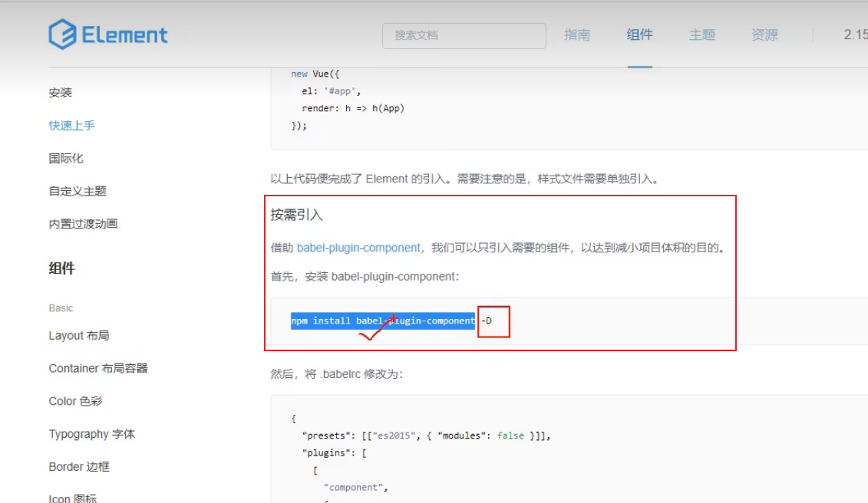The image size is (868, 503).
Task: Click the Basic group label
Action: 61,307
